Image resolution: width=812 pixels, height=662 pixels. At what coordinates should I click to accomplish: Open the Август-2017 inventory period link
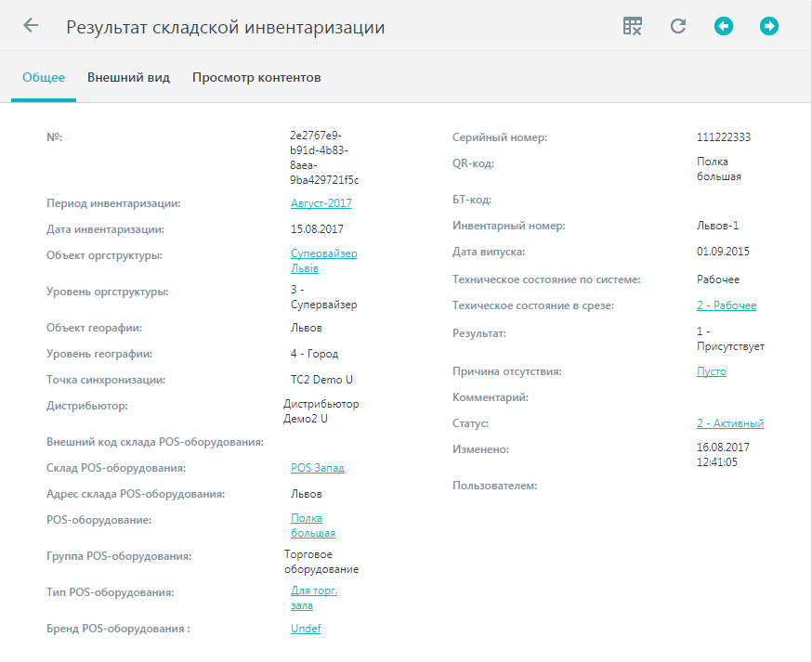(321, 203)
